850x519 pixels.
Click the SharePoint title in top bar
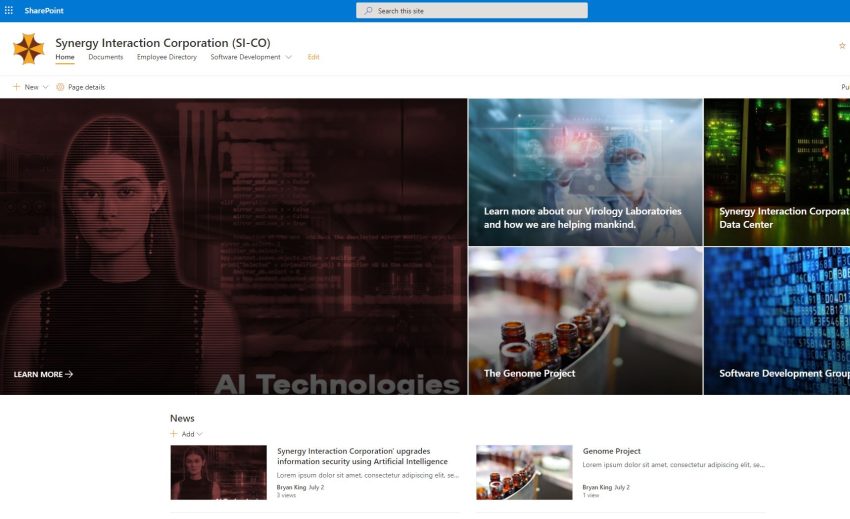[x=44, y=10]
